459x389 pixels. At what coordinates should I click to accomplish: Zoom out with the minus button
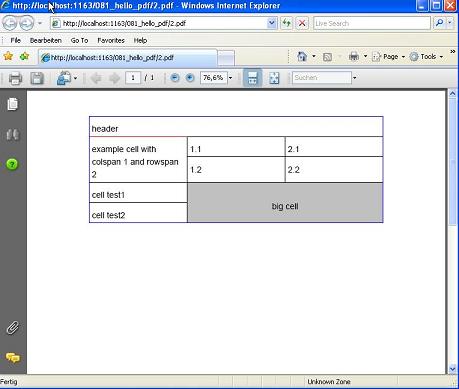[x=175, y=78]
